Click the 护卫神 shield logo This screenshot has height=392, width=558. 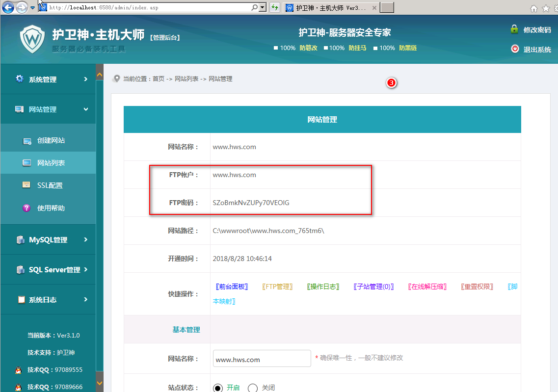click(x=32, y=39)
